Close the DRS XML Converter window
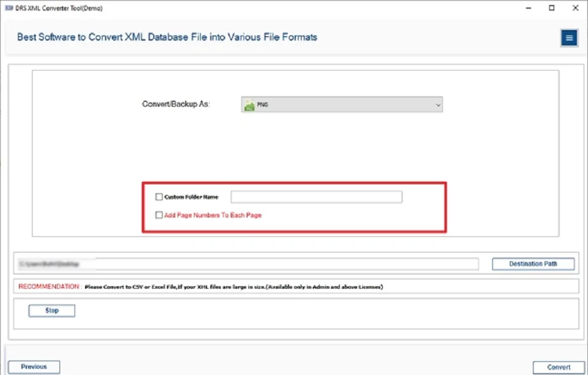 (574, 8)
